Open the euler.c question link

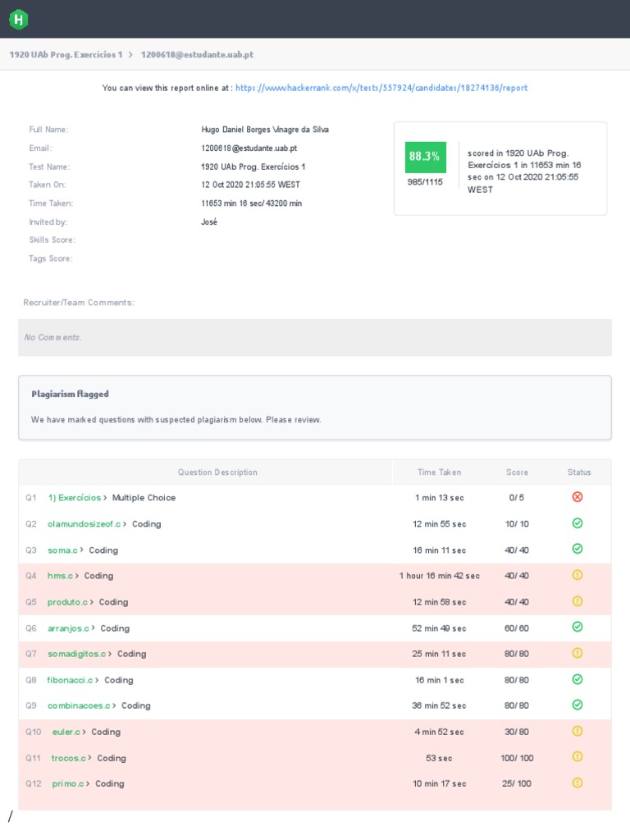pyautogui.click(x=66, y=732)
